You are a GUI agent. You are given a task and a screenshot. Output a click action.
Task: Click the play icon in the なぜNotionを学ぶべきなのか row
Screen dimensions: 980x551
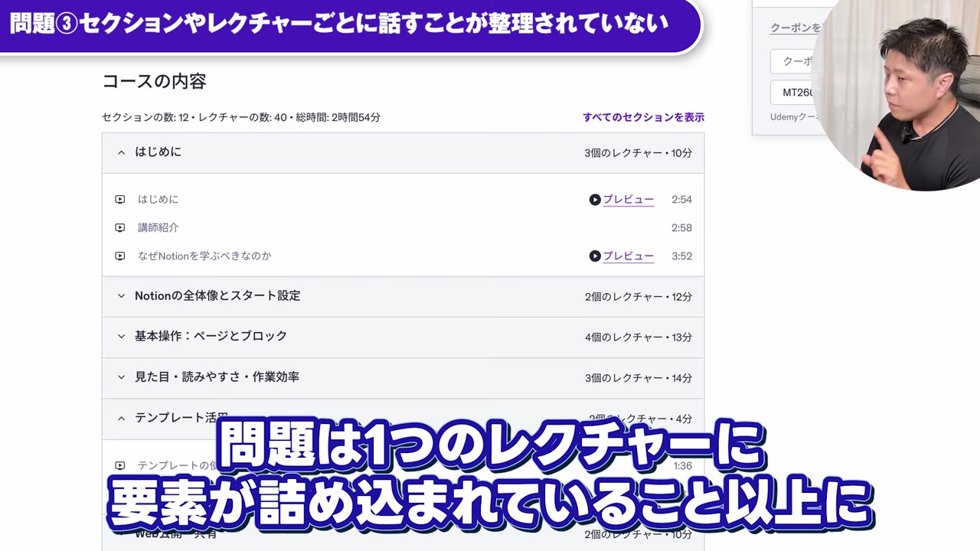(595, 256)
